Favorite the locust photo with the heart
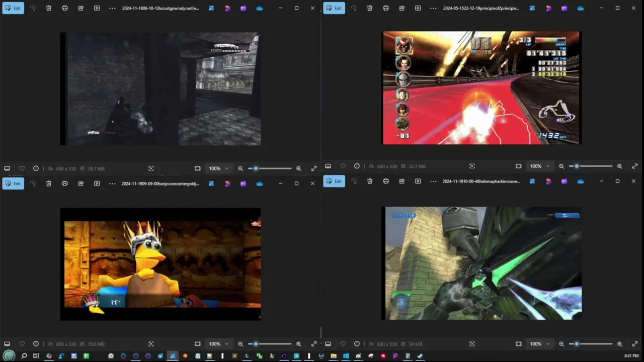 coord(22,168)
